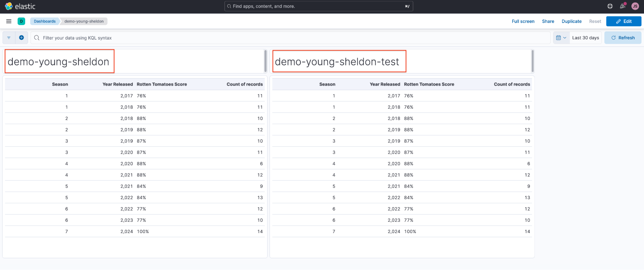
Task: Click Season 7 cell in right table
Action: pyautogui.click(x=334, y=231)
